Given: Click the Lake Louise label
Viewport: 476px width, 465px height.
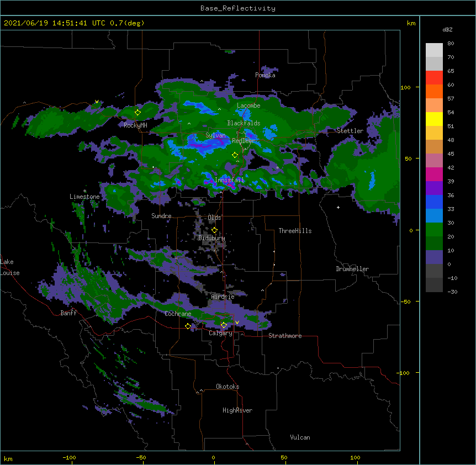Looking at the screenshot, I should (10, 267).
